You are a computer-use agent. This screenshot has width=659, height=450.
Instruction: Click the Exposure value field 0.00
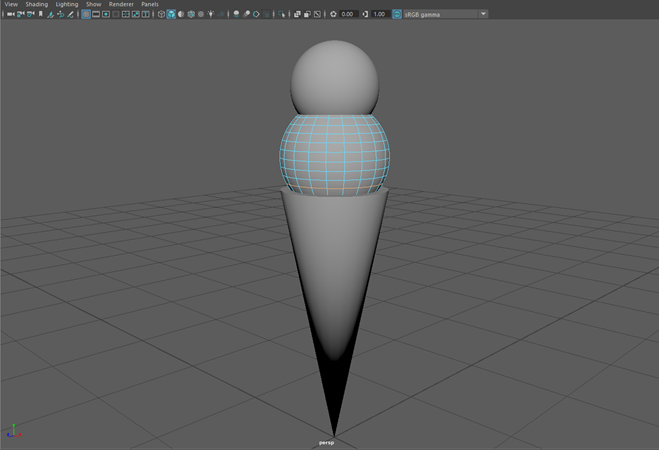[x=348, y=14]
